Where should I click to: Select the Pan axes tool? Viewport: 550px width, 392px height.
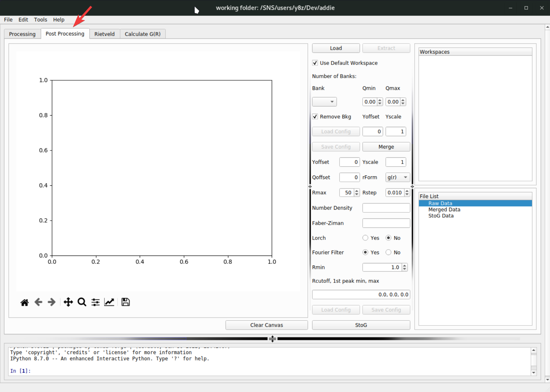(x=68, y=302)
